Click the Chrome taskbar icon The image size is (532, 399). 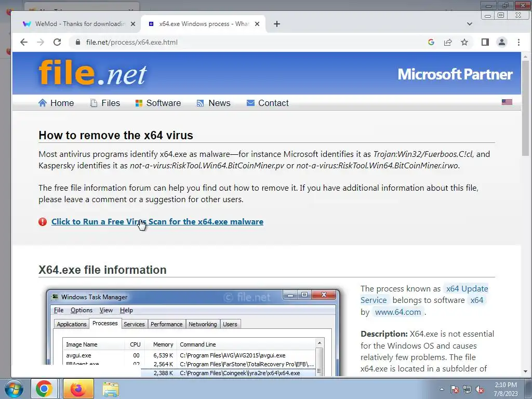point(44,389)
